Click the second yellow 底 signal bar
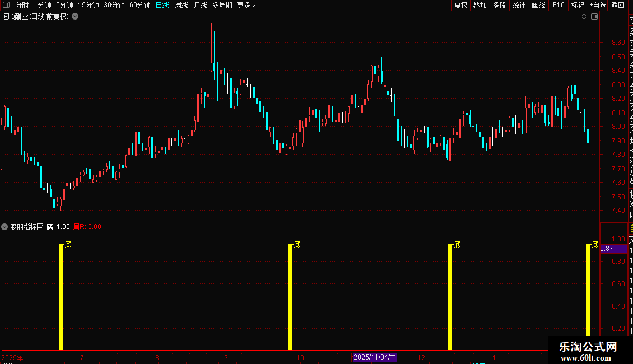This screenshot has height=364, width=633. [290, 297]
